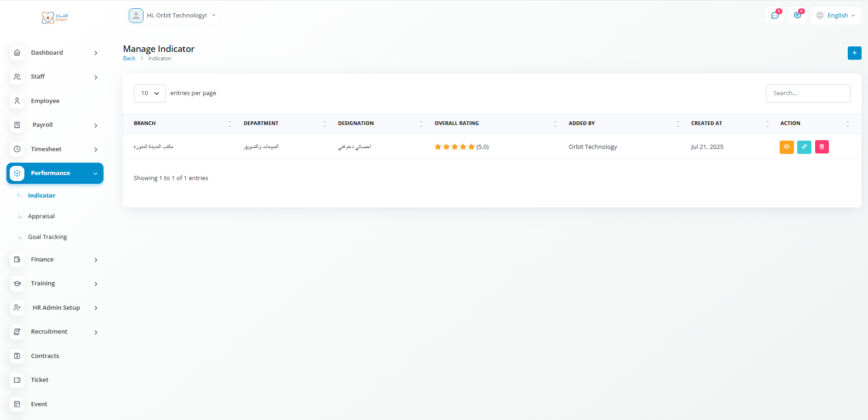Click the Back breadcrumb link

click(x=129, y=58)
